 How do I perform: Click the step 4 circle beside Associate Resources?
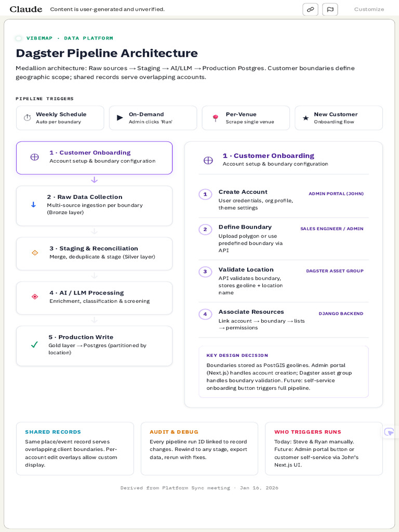point(205,314)
